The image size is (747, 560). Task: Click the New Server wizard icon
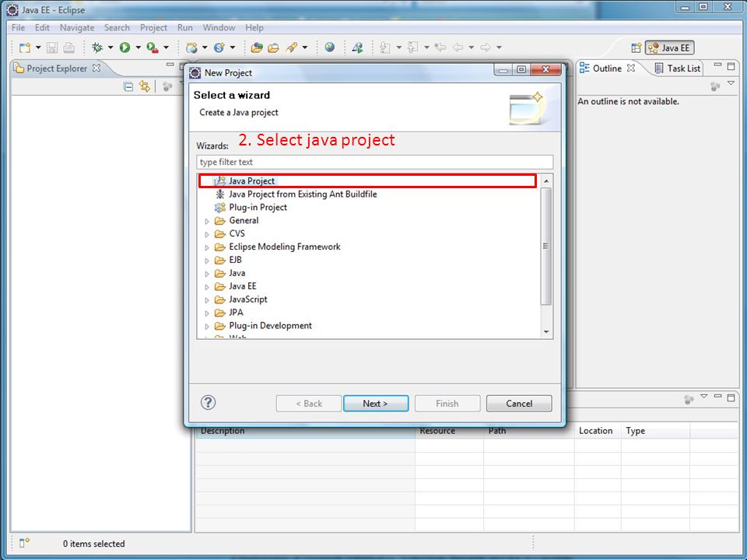coord(192,47)
